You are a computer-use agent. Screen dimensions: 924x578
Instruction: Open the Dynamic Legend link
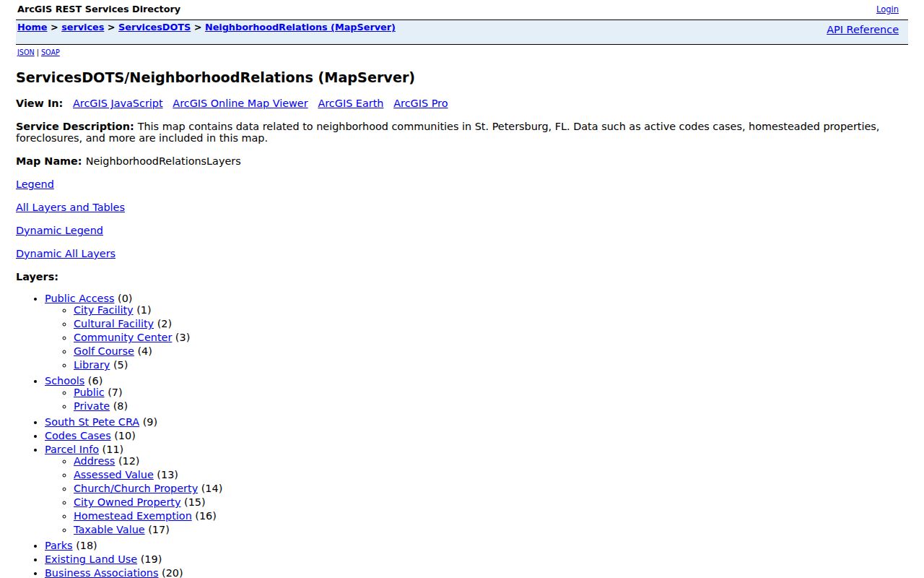point(59,230)
